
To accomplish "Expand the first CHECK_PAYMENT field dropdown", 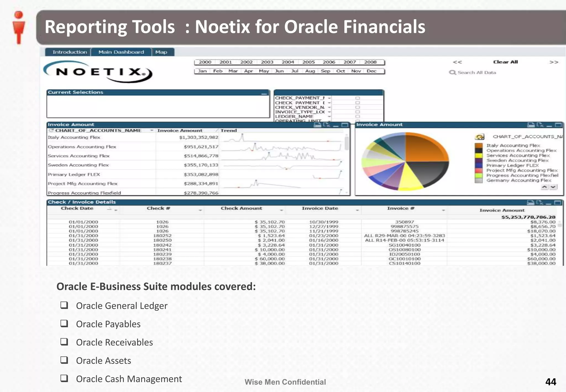I will 329,98.
